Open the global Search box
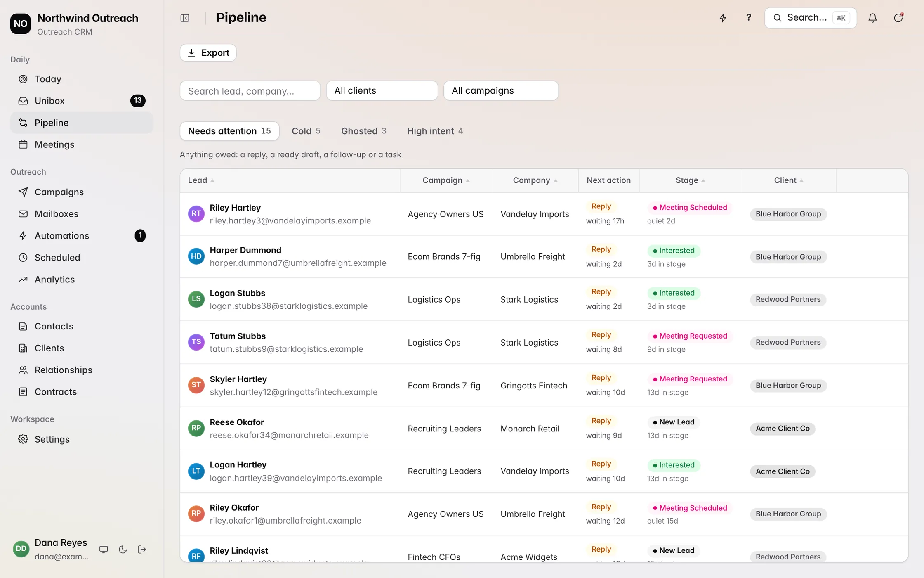 pyautogui.click(x=810, y=18)
